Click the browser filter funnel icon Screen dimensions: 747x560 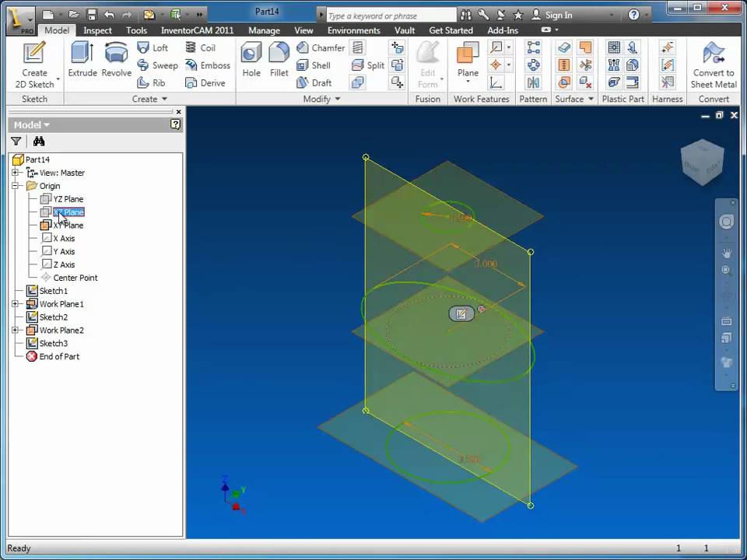(16, 141)
